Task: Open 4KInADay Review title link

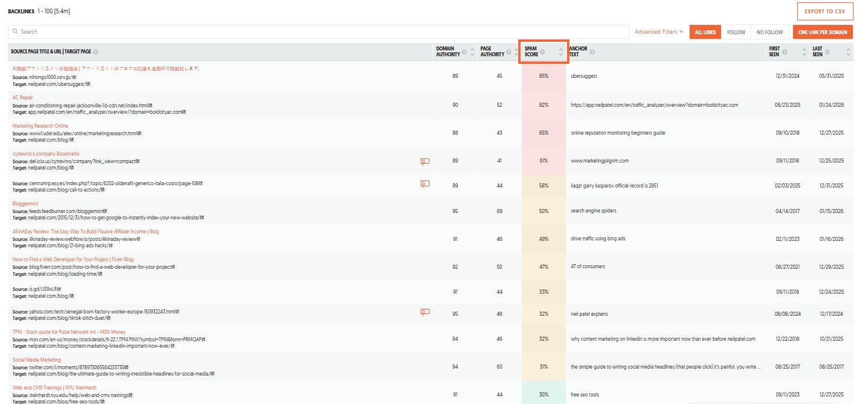Action: click(x=85, y=232)
